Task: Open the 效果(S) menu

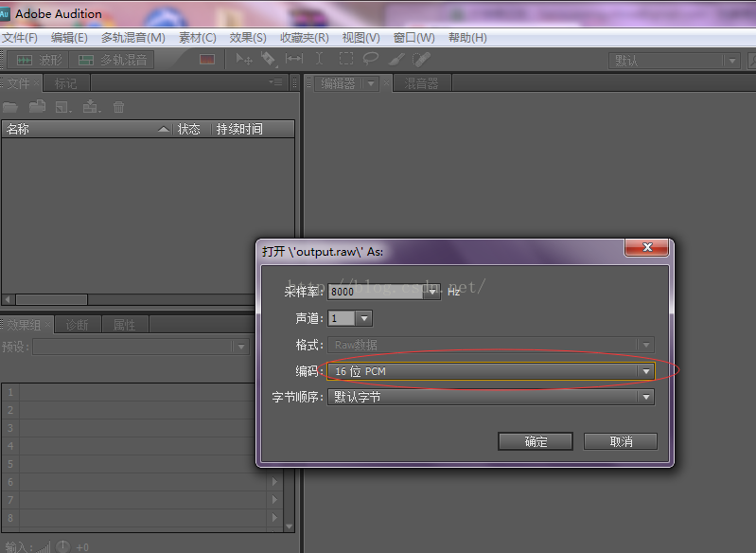Action: click(x=248, y=38)
